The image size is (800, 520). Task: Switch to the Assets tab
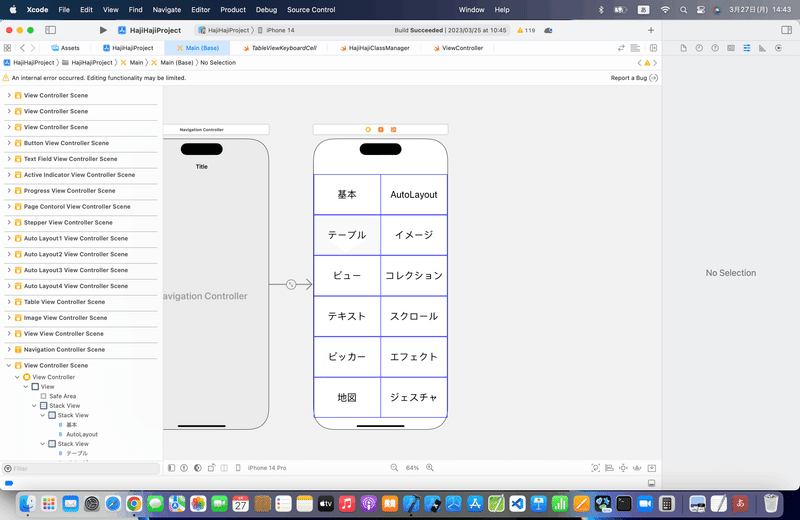(x=65, y=48)
